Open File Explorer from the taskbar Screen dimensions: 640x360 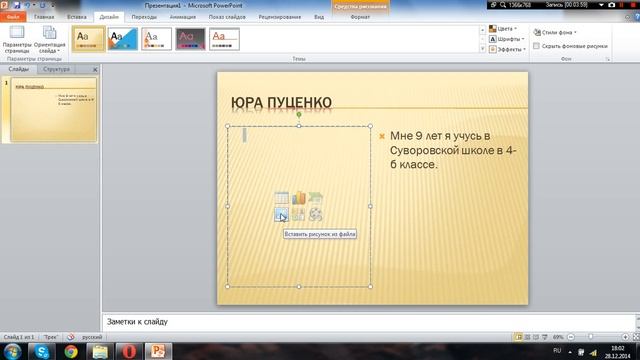100,351
